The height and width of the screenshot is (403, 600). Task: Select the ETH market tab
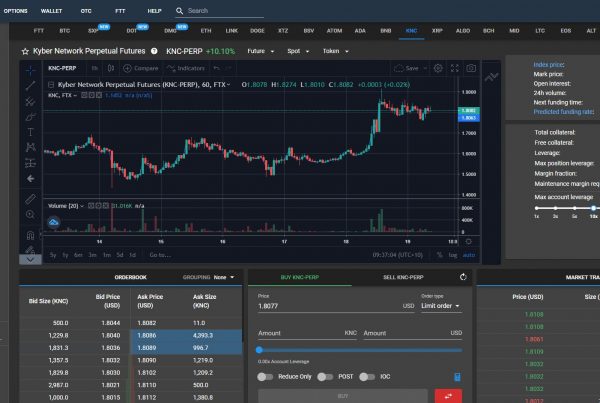point(206,31)
